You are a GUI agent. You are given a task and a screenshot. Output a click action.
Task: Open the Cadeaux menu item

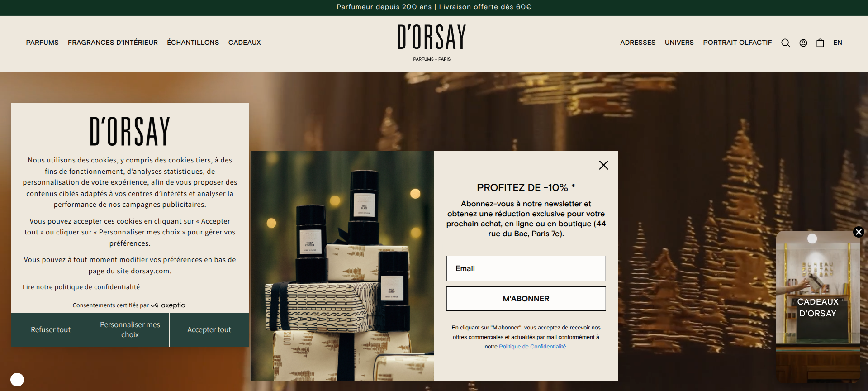coord(245,43)
